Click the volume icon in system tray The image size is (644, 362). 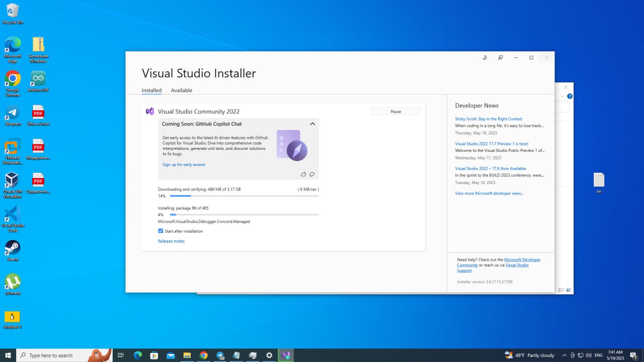point(588,355)
